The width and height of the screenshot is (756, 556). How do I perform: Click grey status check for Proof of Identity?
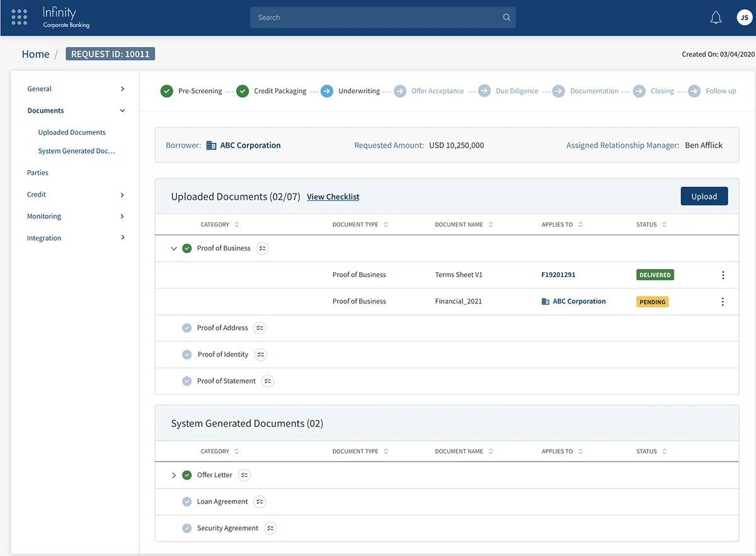(186, 355)
